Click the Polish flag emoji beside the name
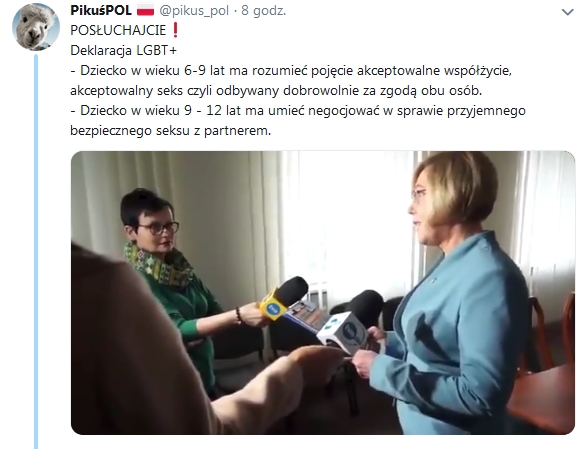Viewport: 586px width, 449px height. 145,10
